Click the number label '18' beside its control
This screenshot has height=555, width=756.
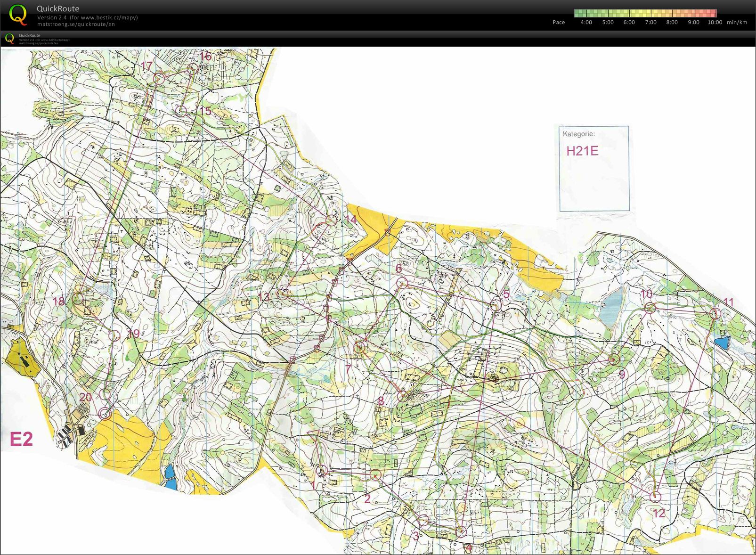[58, 301]
